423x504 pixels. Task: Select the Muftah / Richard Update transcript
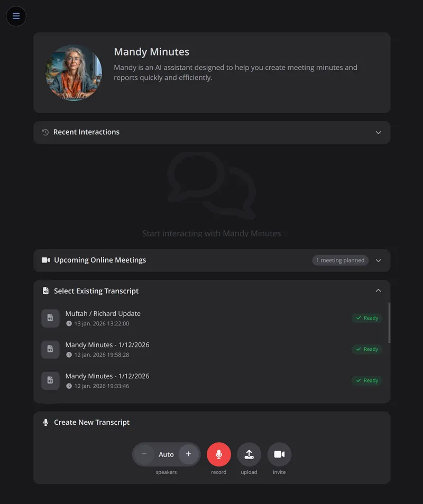click(x=159, y=318)
